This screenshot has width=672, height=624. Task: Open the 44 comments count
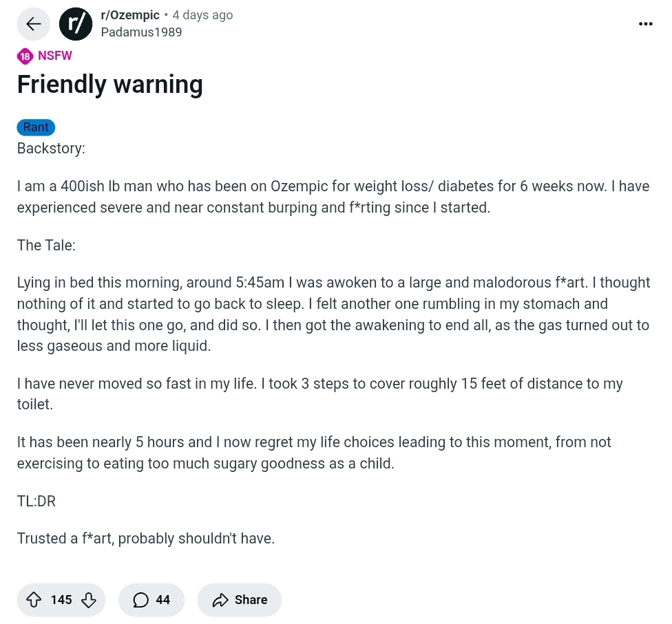163,600
